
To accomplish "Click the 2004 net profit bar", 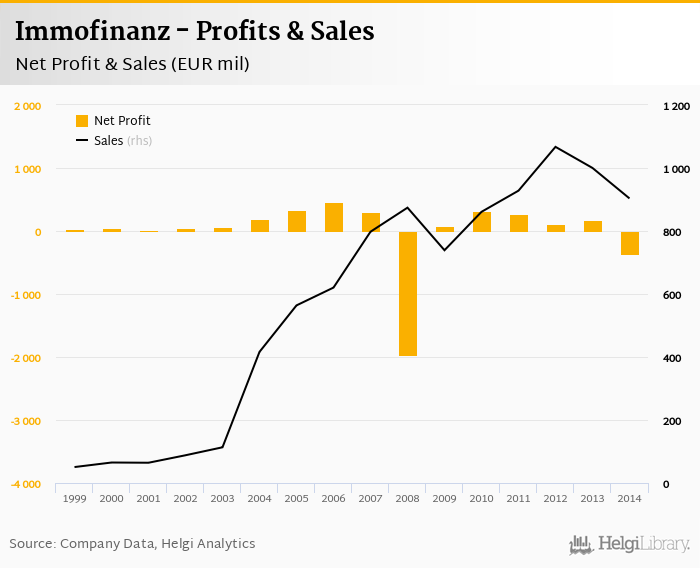I will [x=260, y=226].
